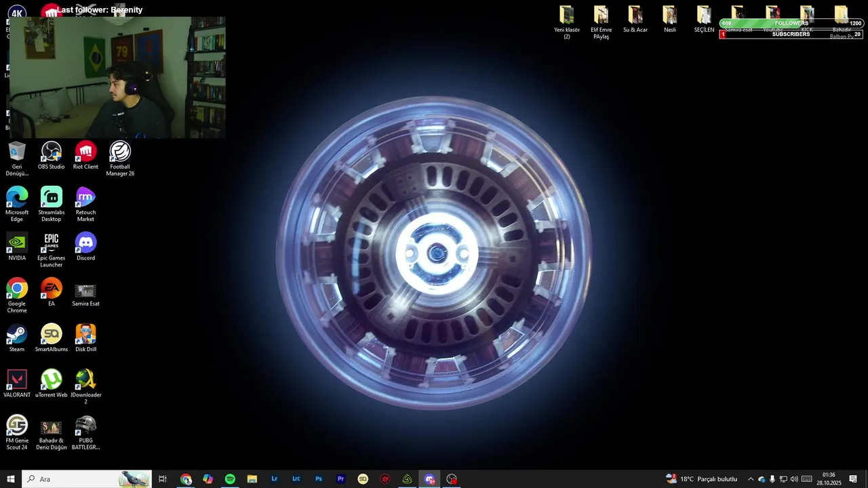Launch Lightroom (Lr) from the taskbar

pyautogui.click(x=275, y=479)
